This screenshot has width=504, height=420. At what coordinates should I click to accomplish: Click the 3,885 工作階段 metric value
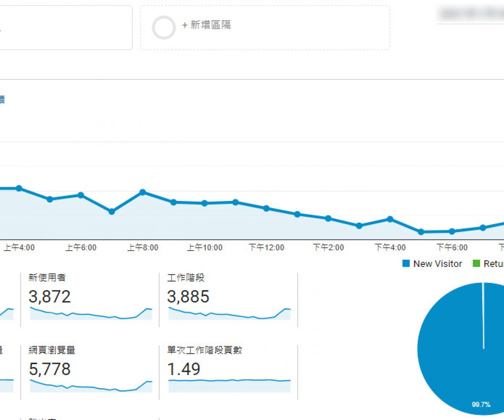pyautogui.click(x=188, y=297)
